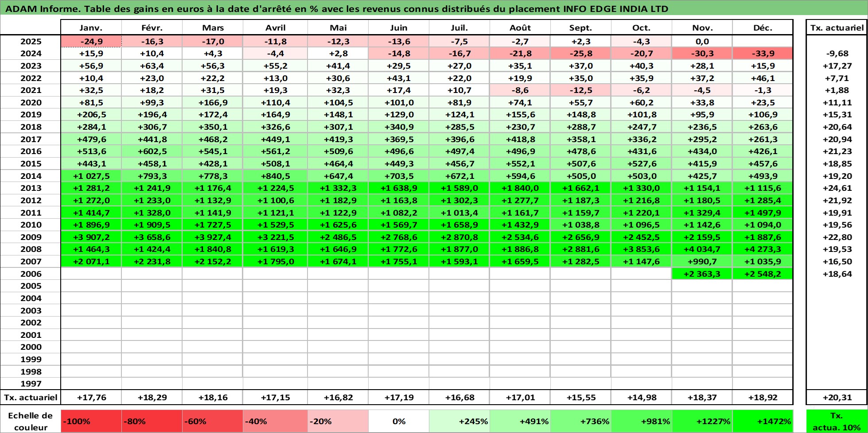
Task: Click the Juil. column header
Action: point(459,27)
